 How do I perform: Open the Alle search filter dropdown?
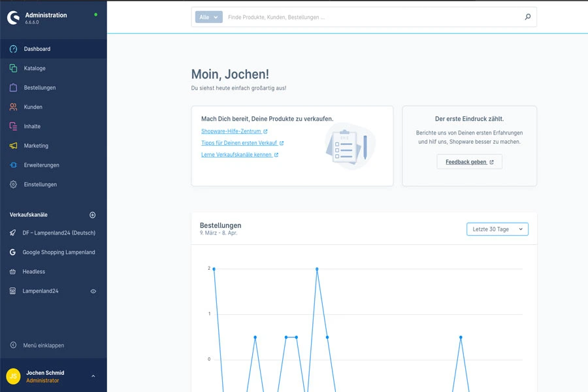(209, 17)
